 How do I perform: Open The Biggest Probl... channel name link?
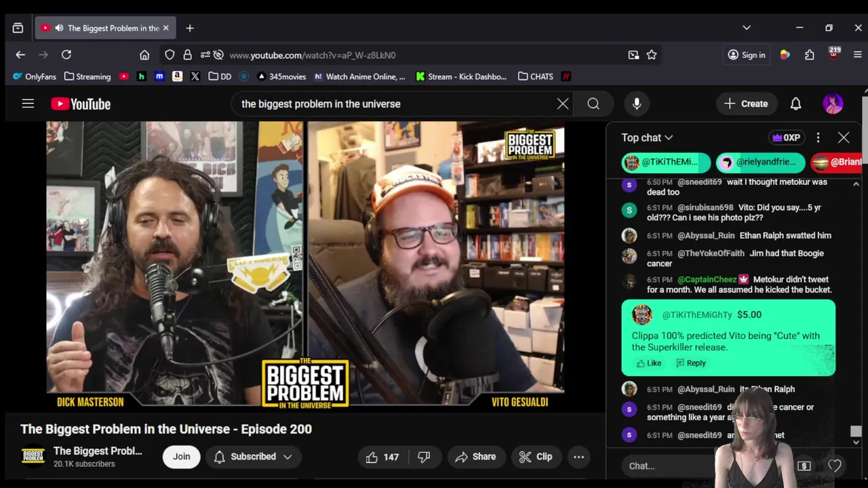click(x=98, y=451)
